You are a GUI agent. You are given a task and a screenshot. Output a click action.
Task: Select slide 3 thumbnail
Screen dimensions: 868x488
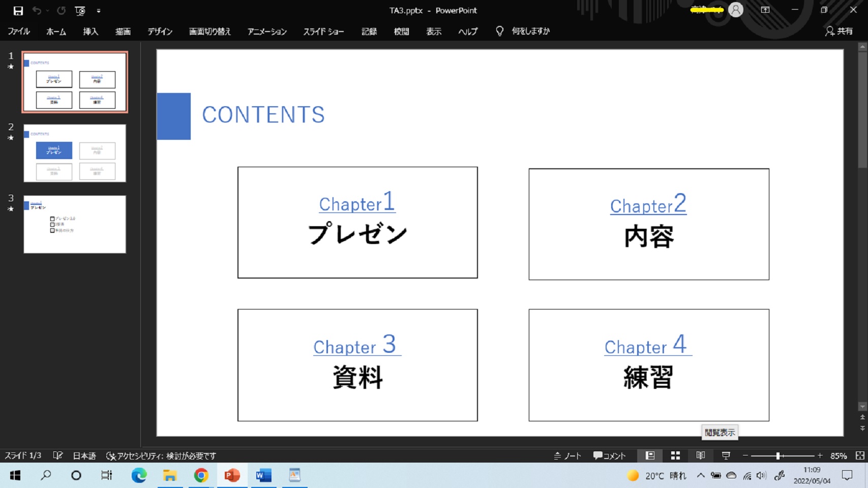pos(75,224)
